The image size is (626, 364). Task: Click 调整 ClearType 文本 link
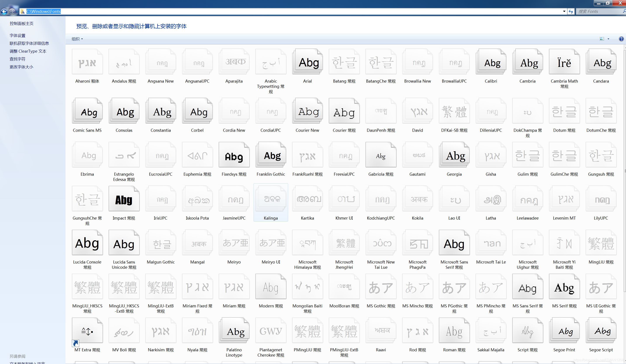28,51
